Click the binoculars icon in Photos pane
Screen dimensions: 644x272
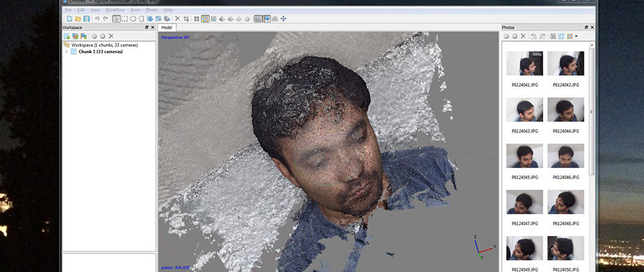(x=553, y=36)
